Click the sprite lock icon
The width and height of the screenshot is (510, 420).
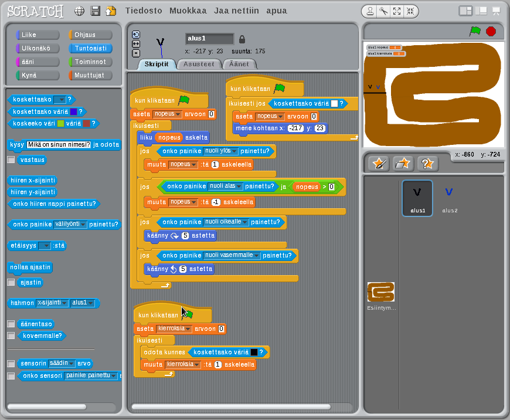[x=242, y=39]
